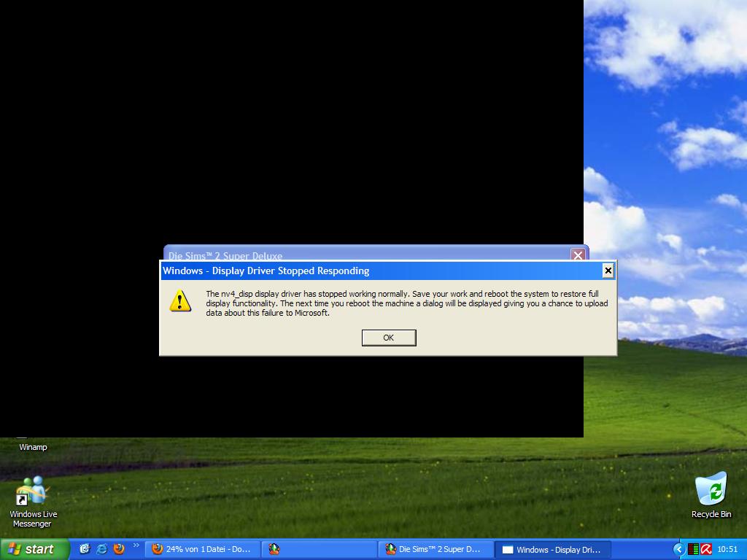Switch to the Firefox download taskbar button
Screen dimensions: 747x560
click(x=202, y=549)
